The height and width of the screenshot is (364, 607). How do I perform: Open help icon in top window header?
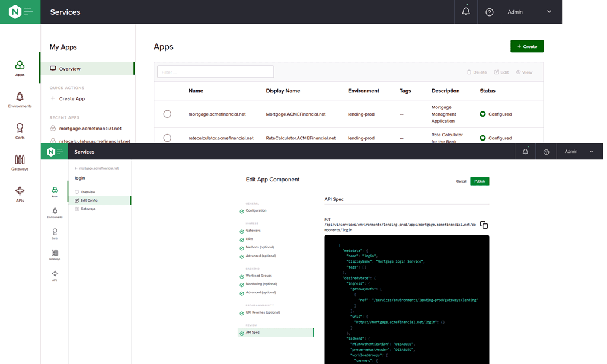tap(489, 12)
